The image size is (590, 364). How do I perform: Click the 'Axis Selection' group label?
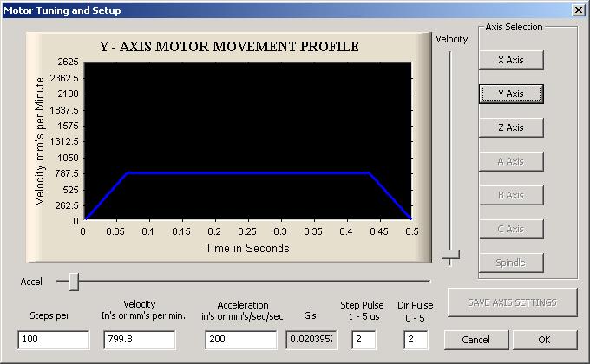[x=514, y=27]
